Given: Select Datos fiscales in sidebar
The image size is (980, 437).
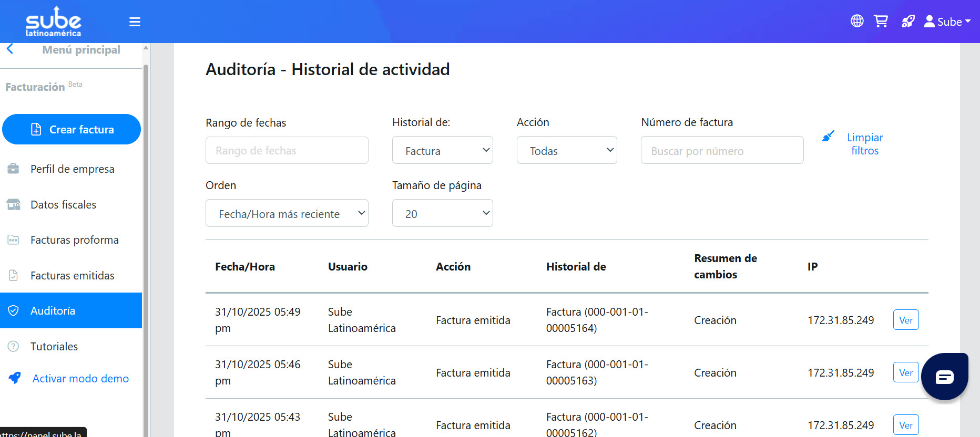Looking at the screenshot, I should pyautogui.click(x=63, y=204).
